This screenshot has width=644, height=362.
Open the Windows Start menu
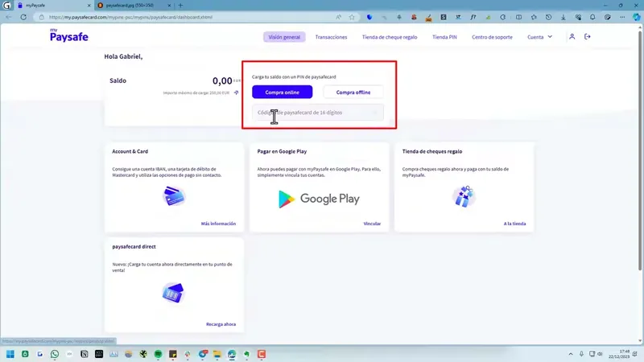10,354
